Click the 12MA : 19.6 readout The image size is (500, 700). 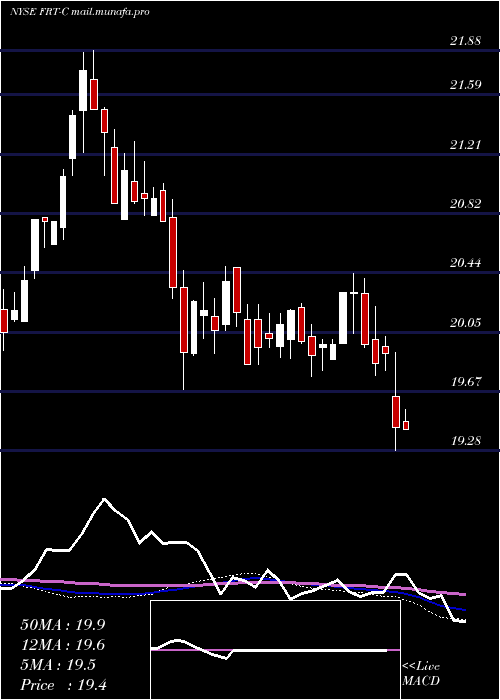63,645
